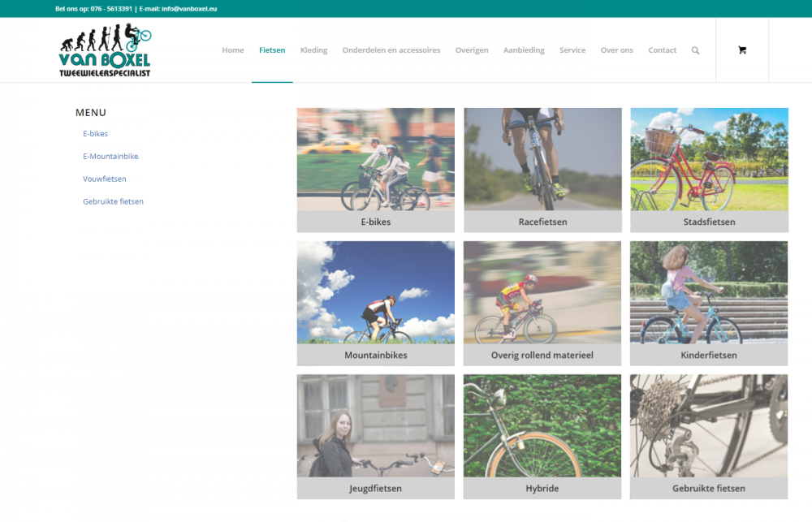812x522 pixels.
Task: Select the Jeugdfietsen category photo
Action: pos(375,425)
